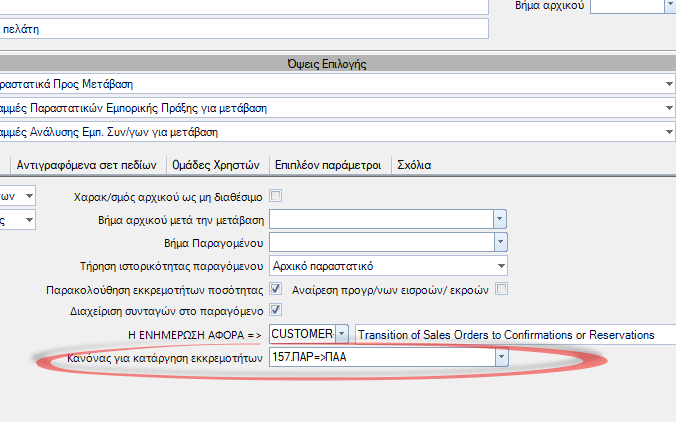Image resolution: width=676 pixels, height=422 pixels.
Task: Open Τήρηση ιστορικότητας παραγόμενου dropdown arrow
Action: (x=501, y=266)
